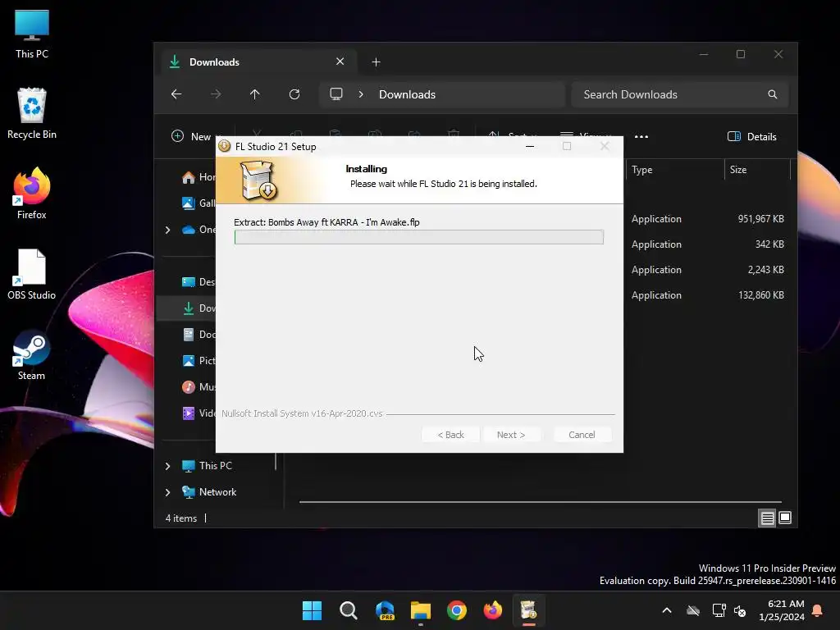Open Microsoft Edge Preview from taskbar

pos(385,610)
